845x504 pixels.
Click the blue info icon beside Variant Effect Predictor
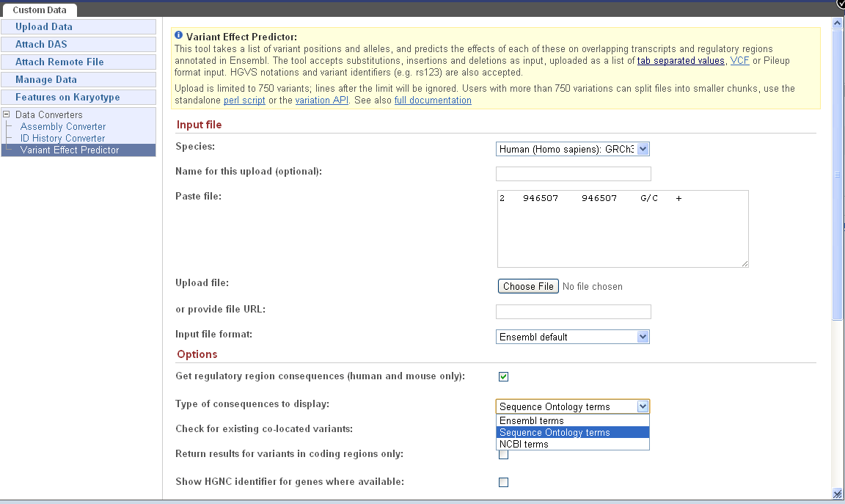pyautogui.click(x=178, y=35)
